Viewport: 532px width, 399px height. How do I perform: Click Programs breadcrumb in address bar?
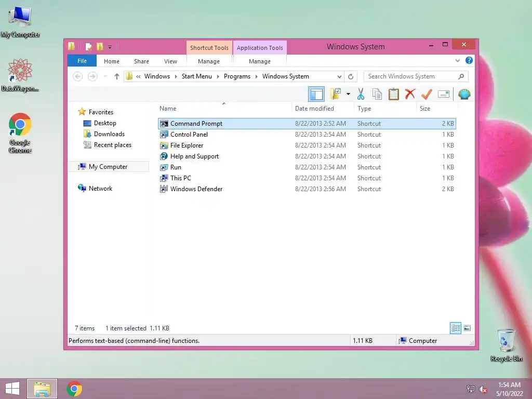(x=237, y=76)
